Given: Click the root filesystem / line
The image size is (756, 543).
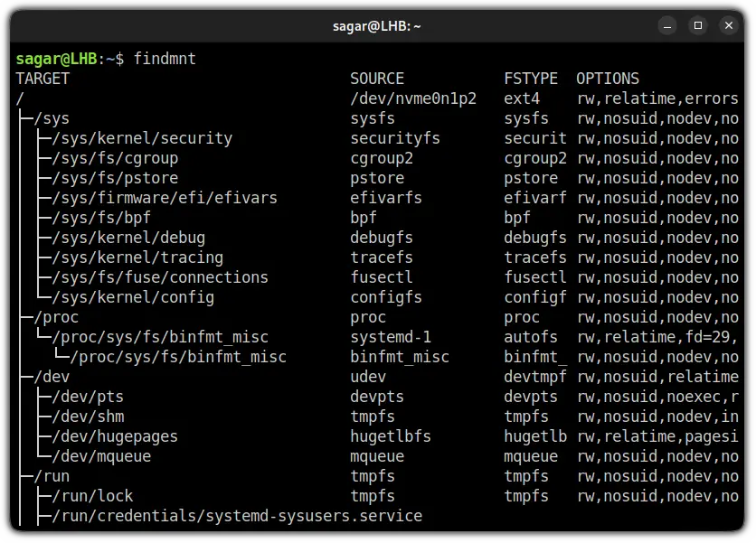Looking at the screenshot, I should (16, 98).
